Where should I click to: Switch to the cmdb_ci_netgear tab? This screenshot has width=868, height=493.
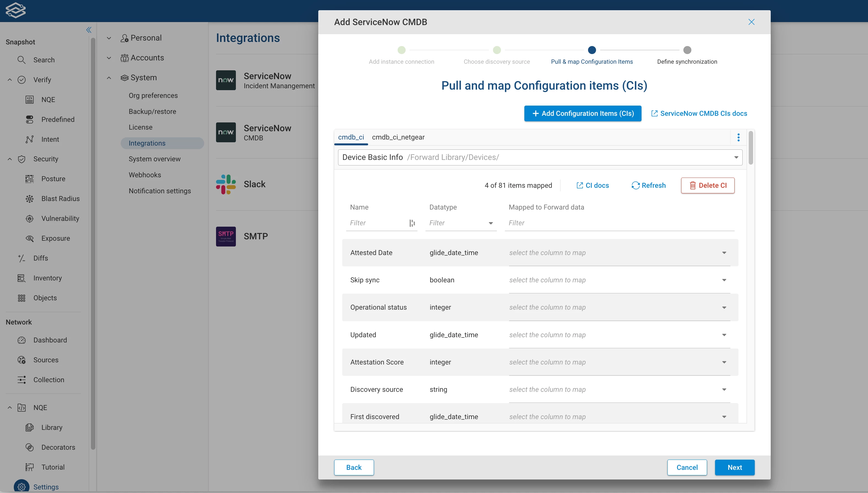(x=398, y=137)
